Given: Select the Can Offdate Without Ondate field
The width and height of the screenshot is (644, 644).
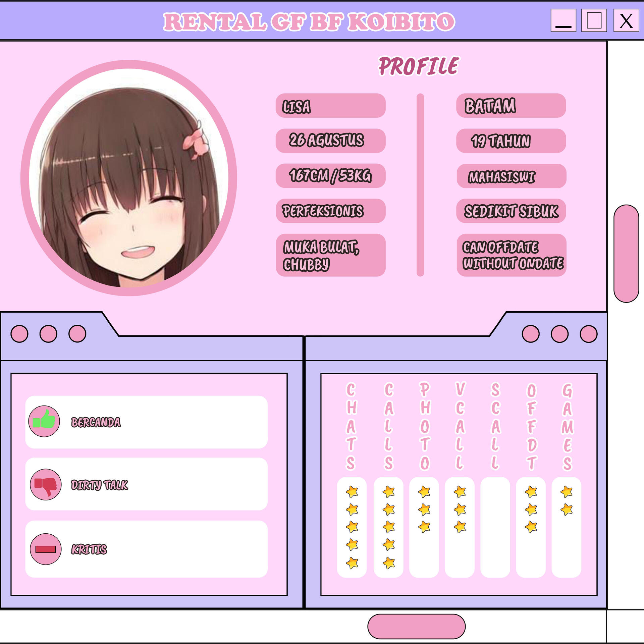Looking at the screenshot, I should (x=511, y=255).
